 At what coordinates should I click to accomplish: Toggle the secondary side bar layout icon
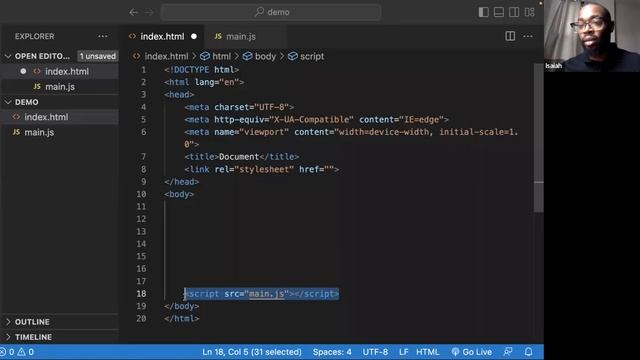point(514,12)
